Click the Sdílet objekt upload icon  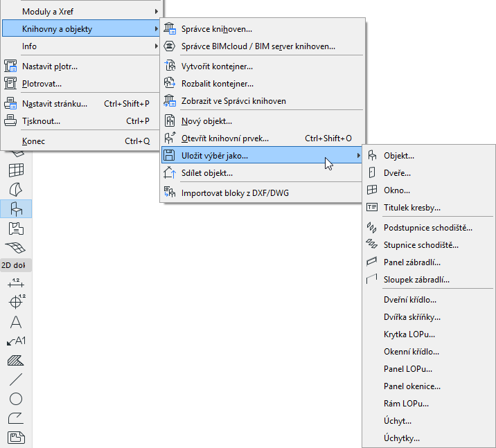170,172
